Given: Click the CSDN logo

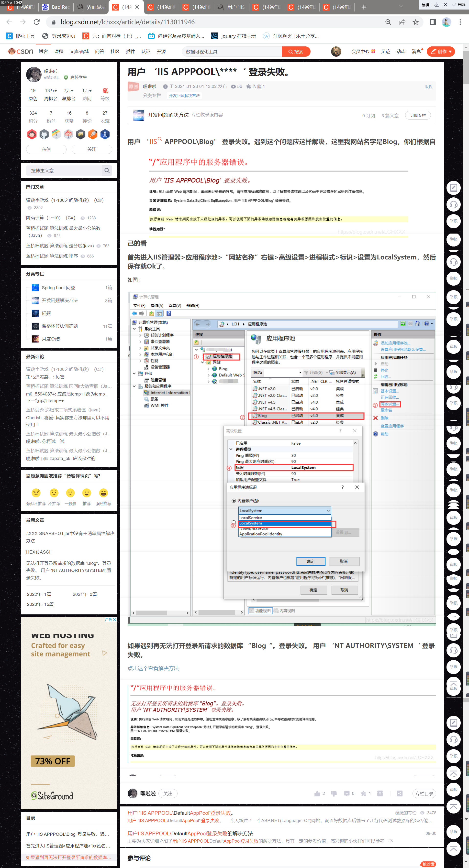Looking at the screenshot, I should (x=21, y=51).
